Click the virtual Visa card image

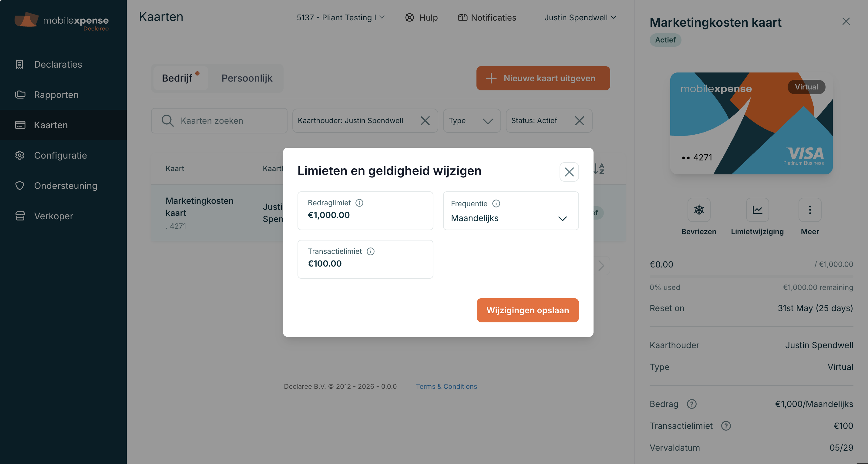pos(752,123)
